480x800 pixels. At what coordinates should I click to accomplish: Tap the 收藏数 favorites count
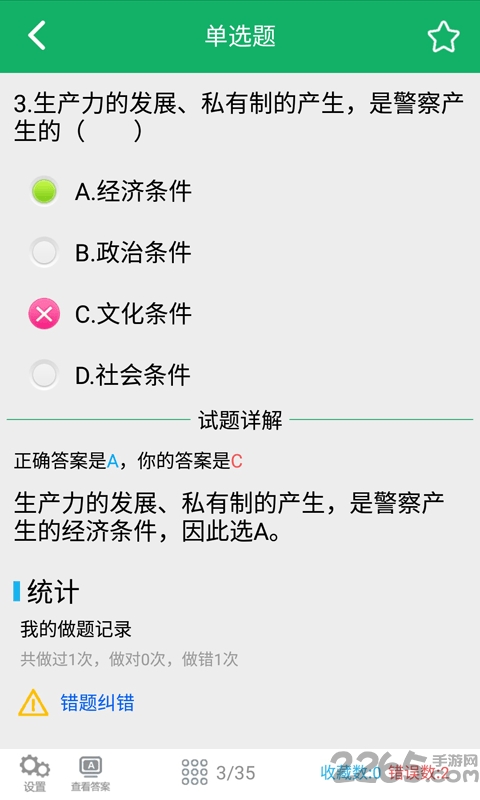350,772
